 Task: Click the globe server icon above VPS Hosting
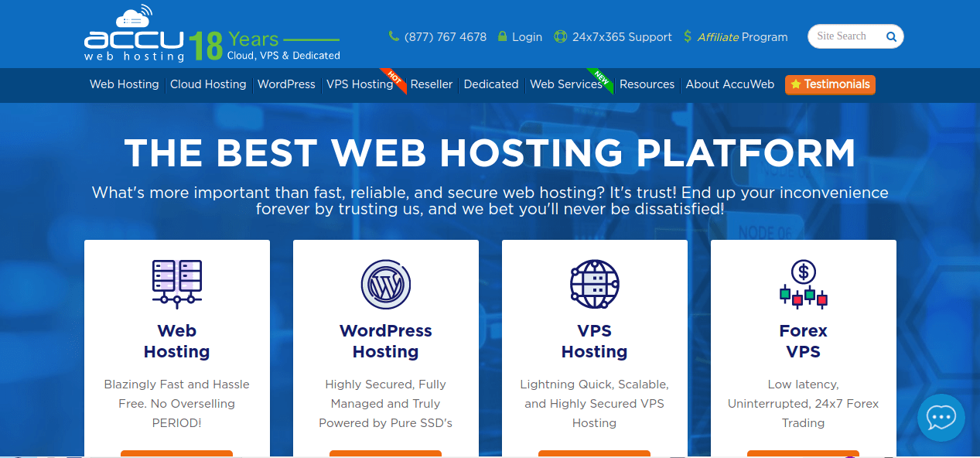pyautogui.click(x=595, y=285)
